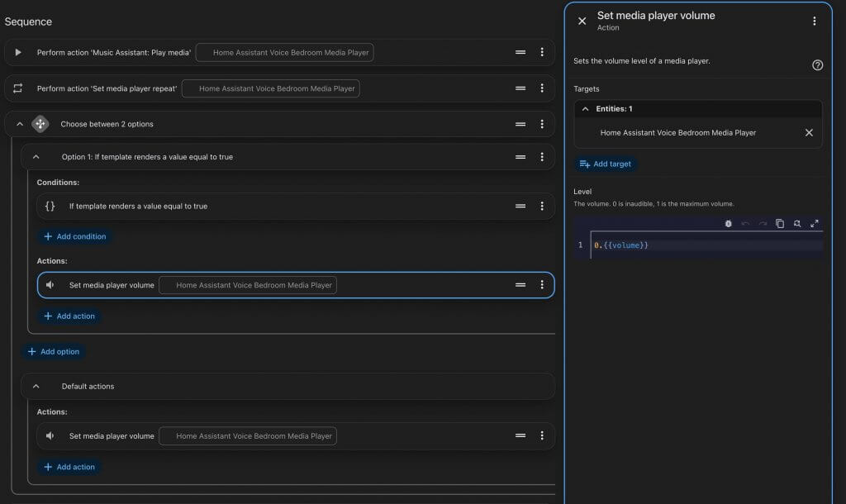The image size is (846, 504).
Task: Click the Add target button
Action: click(606, 164)
